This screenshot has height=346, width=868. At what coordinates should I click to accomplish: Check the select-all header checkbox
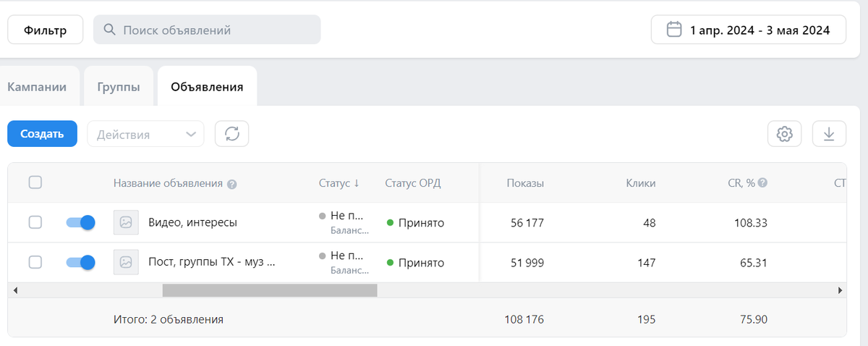pos(35,182)
